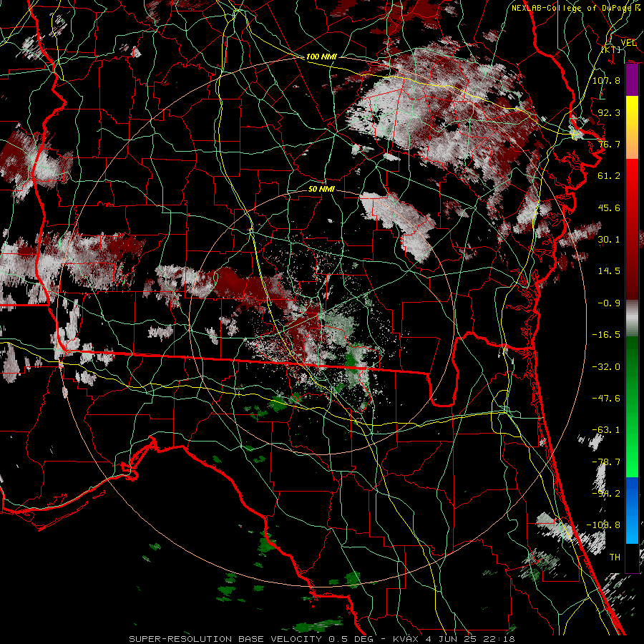Click the 61.2 velocity scale value
This screenshot has height=644, width=644.
(x=609, y=176)
